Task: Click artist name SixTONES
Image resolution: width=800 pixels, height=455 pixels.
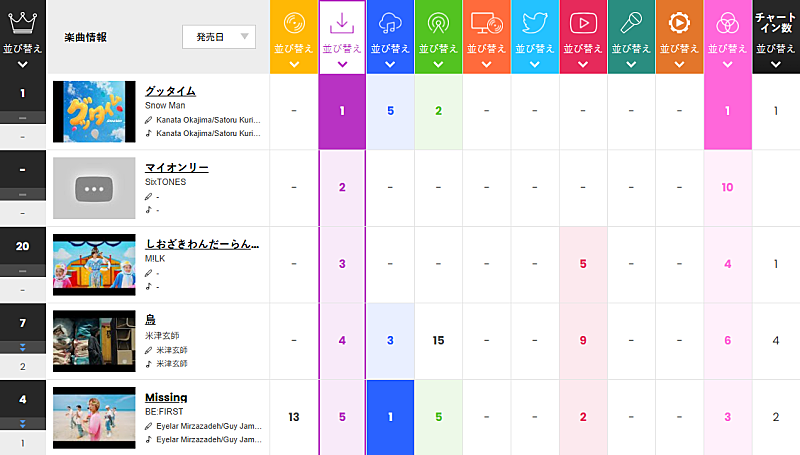Action: (x=165, y=182)
